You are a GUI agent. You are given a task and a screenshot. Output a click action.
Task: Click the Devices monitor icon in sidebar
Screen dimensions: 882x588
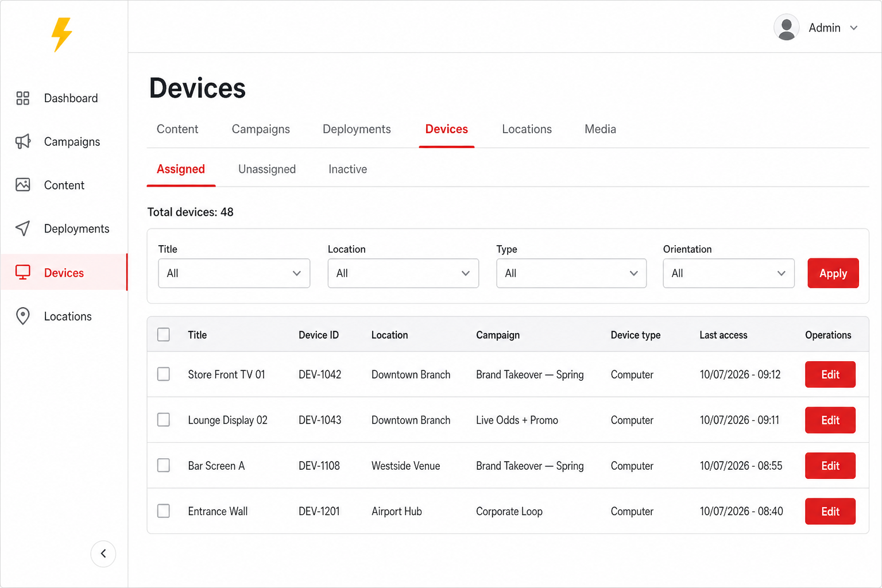[22, 272]
